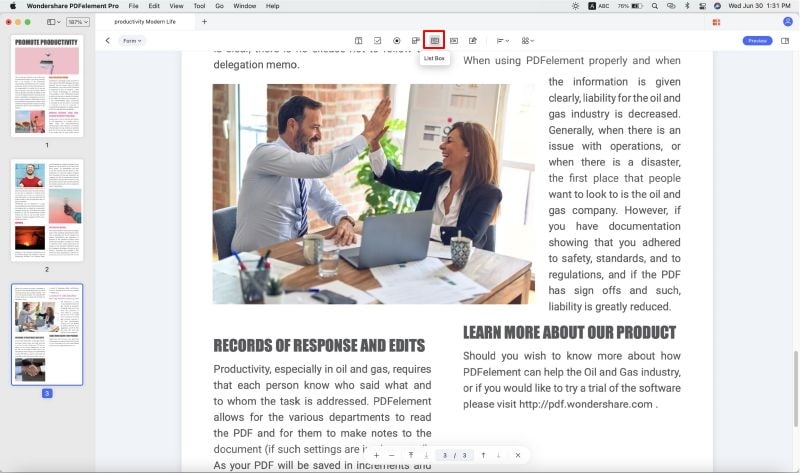Screen dimensions: 800x473
Task: Click the LEARN MORE ABOUT OUR PRODUCT heading
Action: tap(569, 333)
